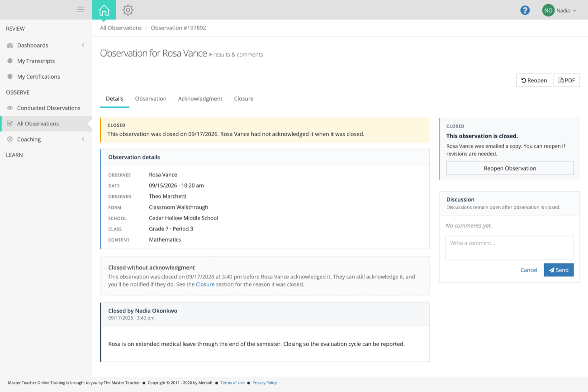
Task: Send the discussion comment
Action: pyautogui.click(x=559, y=270)
